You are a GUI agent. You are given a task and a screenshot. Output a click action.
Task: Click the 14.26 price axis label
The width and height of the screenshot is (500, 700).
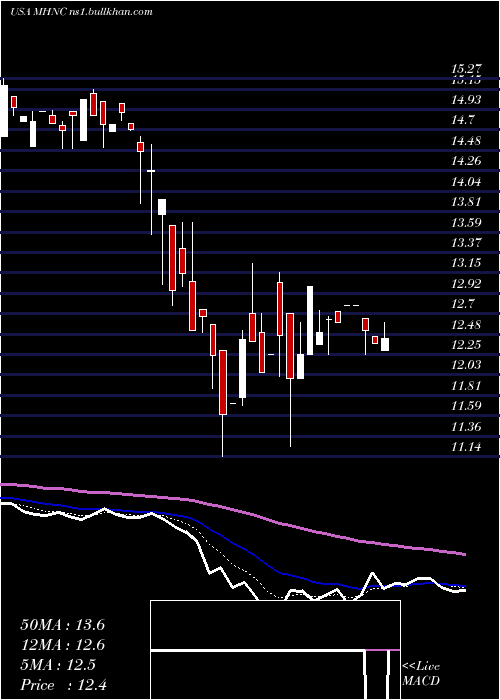coord(466,161)
